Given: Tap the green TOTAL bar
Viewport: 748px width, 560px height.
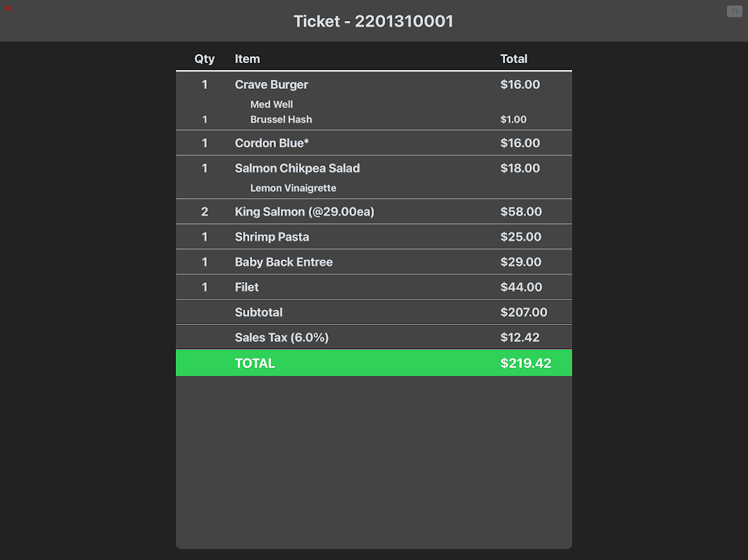Looking at the screenshot, I should click(x=373, y=363).
